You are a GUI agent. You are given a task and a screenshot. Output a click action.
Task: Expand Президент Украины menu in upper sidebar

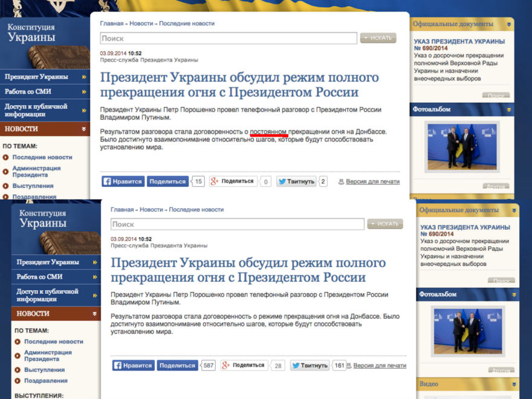(x=83, y=77)
